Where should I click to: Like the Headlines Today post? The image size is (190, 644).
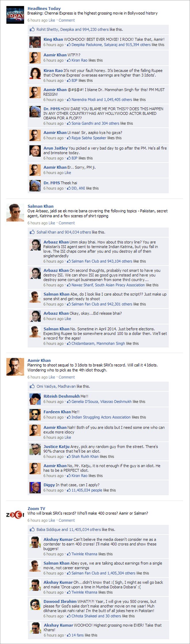click(52, 20)
